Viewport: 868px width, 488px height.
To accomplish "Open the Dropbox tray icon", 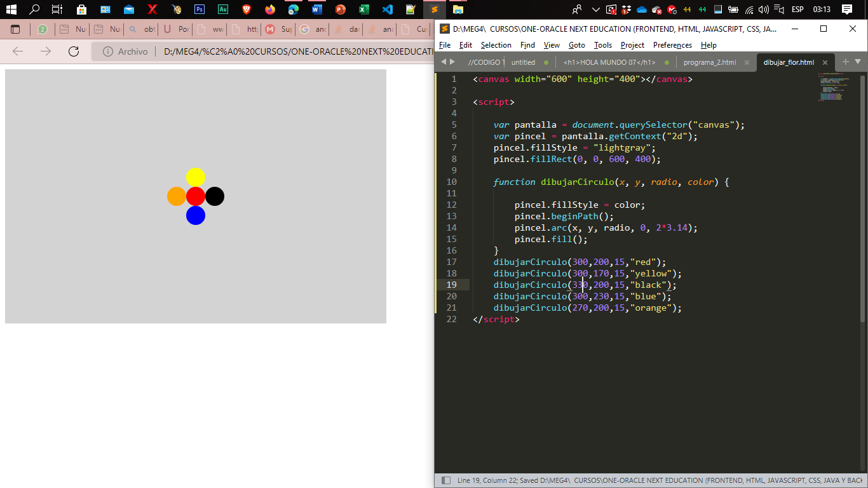I will coord(627,10).
